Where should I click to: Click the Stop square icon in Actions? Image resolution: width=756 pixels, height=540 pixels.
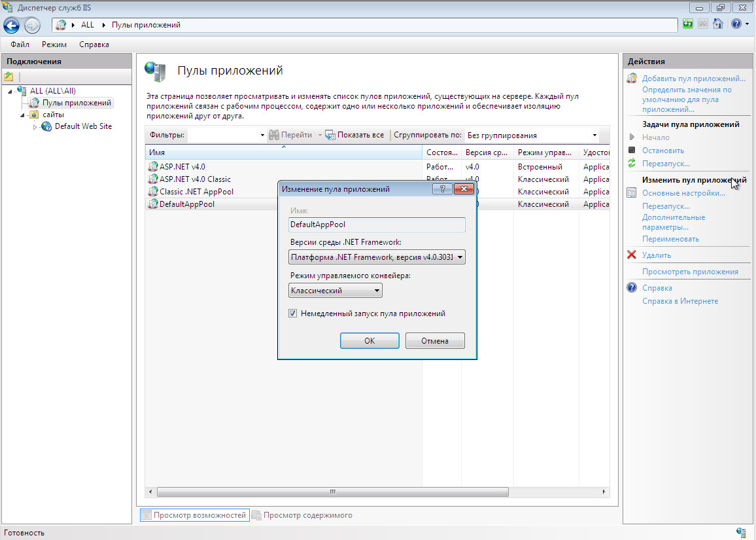click(632, 150)
